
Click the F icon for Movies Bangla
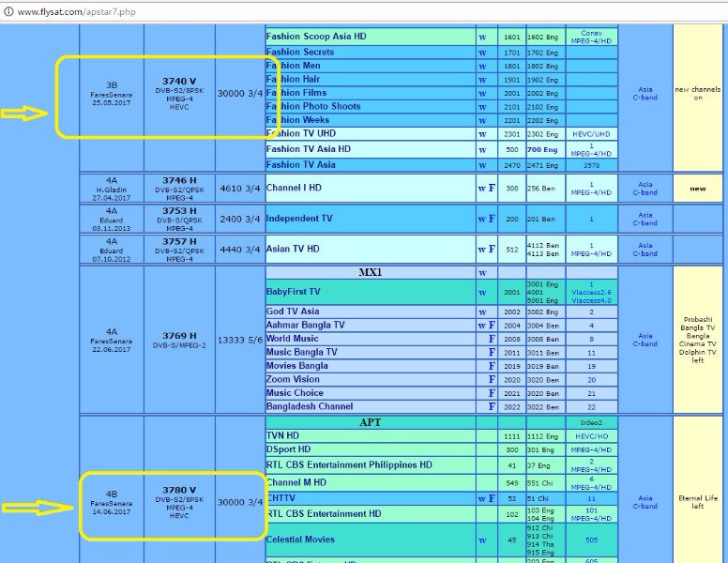[492, 366]
